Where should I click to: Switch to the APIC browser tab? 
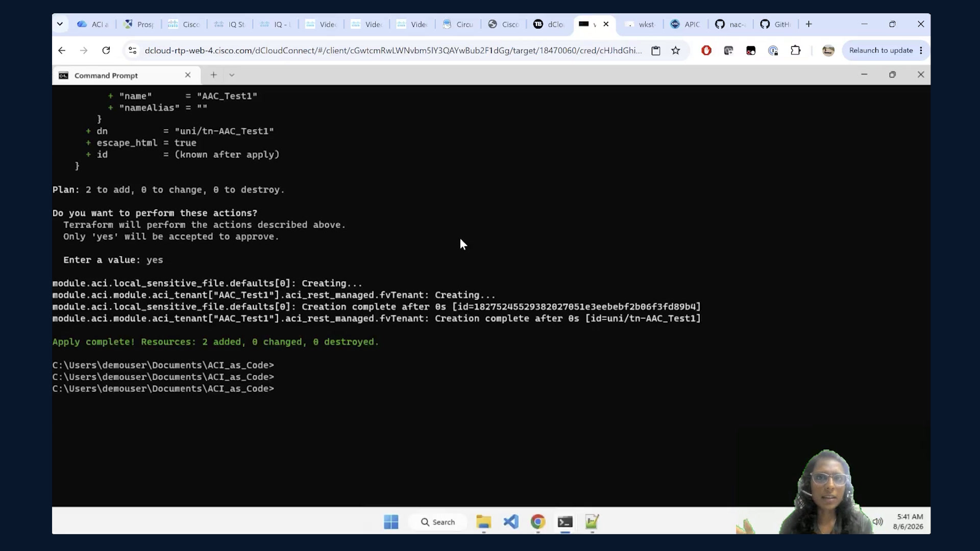[686, 24]
